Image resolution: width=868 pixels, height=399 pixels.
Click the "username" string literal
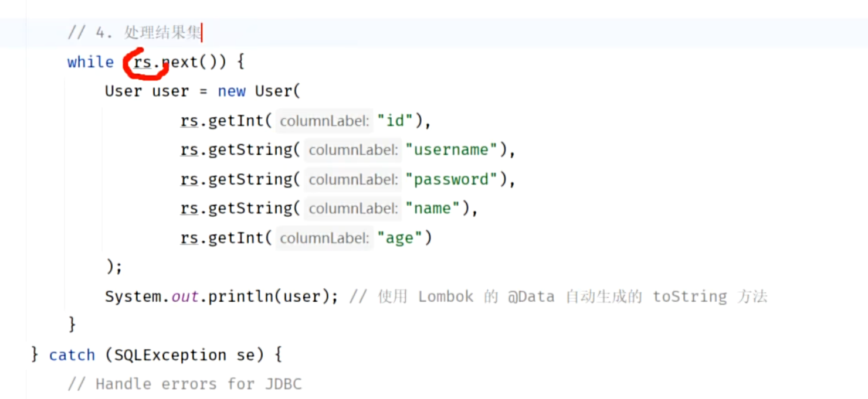pos(451,150)
